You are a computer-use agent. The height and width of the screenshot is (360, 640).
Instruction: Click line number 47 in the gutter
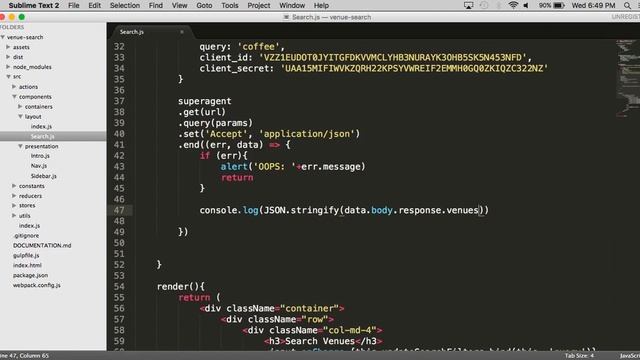[x=119, y=210]
